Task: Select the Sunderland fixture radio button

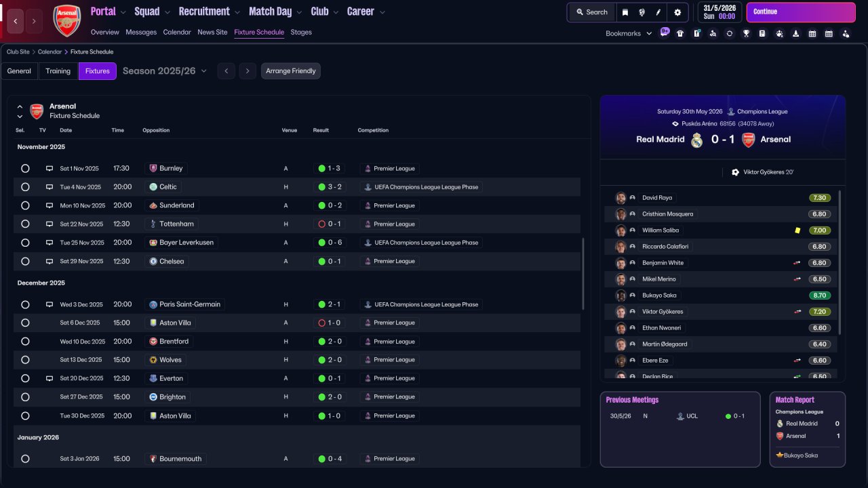Action: [x=25, y=205]
